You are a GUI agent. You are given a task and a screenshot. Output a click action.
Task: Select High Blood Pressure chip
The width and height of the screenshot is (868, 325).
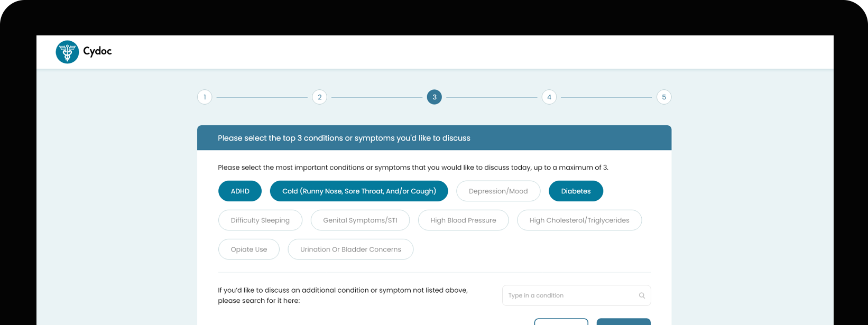click(463, 220)
